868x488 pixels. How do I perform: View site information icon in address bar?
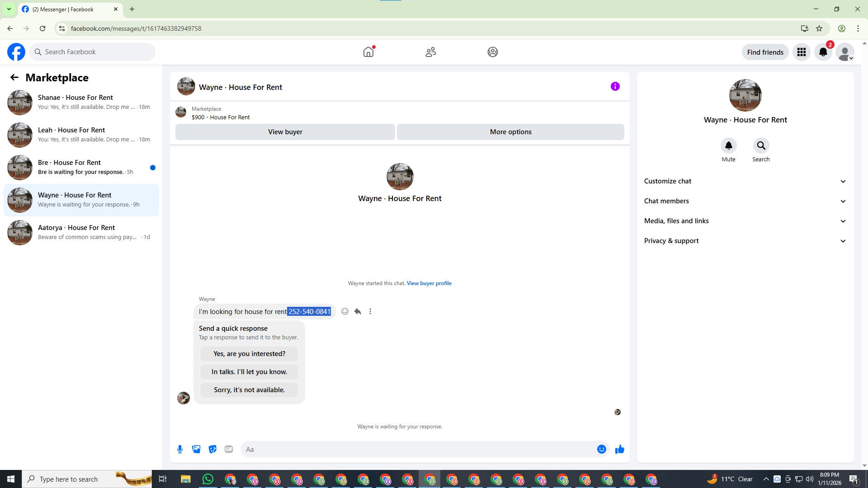pyautogui.click(x=62, y=28)
